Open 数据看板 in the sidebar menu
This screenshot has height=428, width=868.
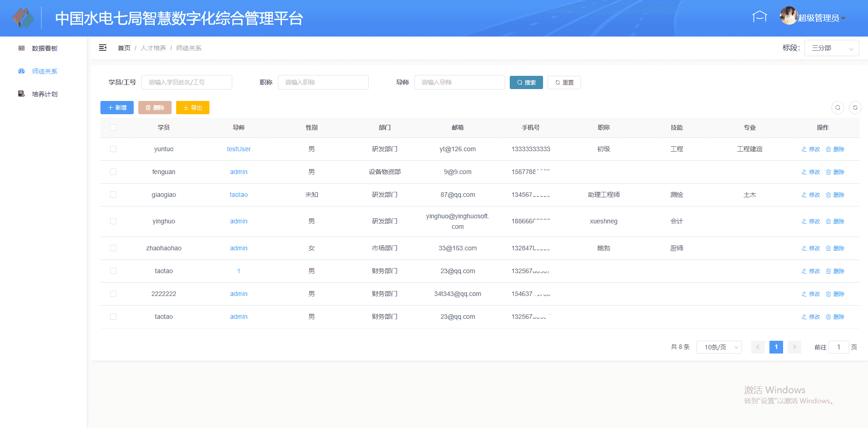click(x=44, y=48)
